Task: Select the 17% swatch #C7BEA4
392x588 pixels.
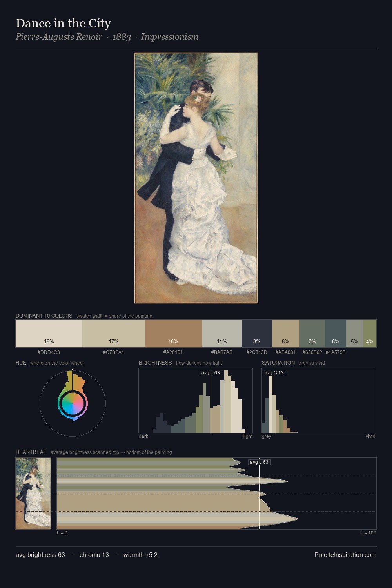Action: coord(114,334)
